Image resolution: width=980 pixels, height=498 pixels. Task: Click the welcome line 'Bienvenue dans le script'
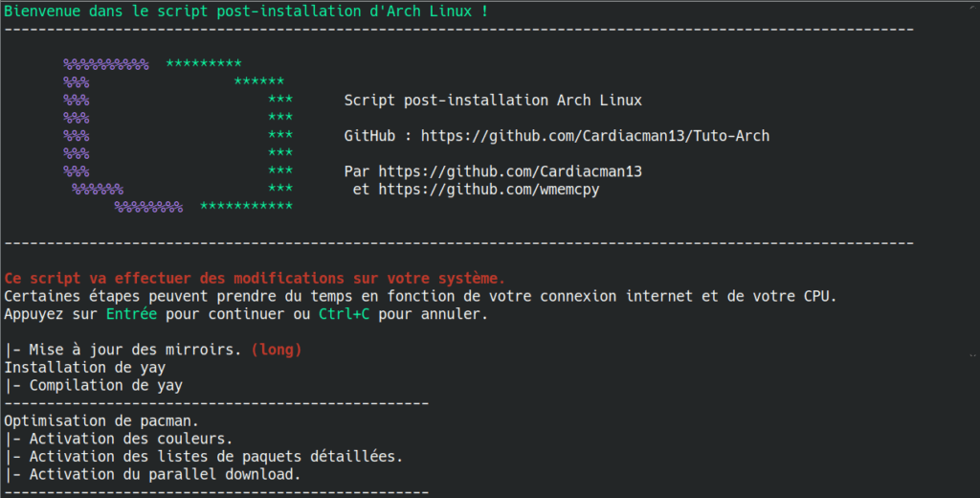coord(246,11)
